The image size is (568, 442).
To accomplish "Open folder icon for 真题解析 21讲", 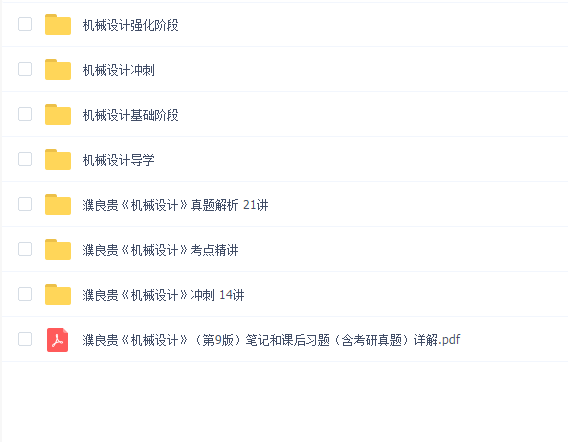I will pyautogui.click(x=58, y=205).
